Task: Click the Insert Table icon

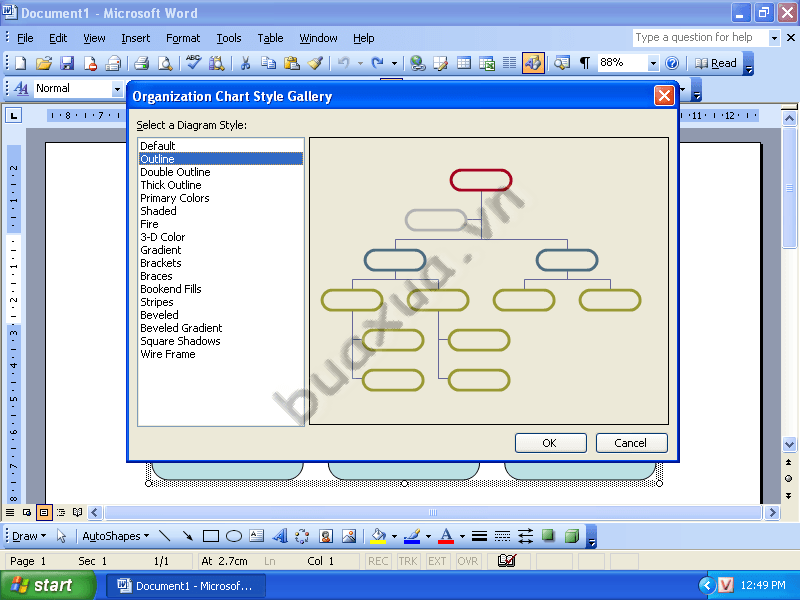Action: [x=464, y=63]
